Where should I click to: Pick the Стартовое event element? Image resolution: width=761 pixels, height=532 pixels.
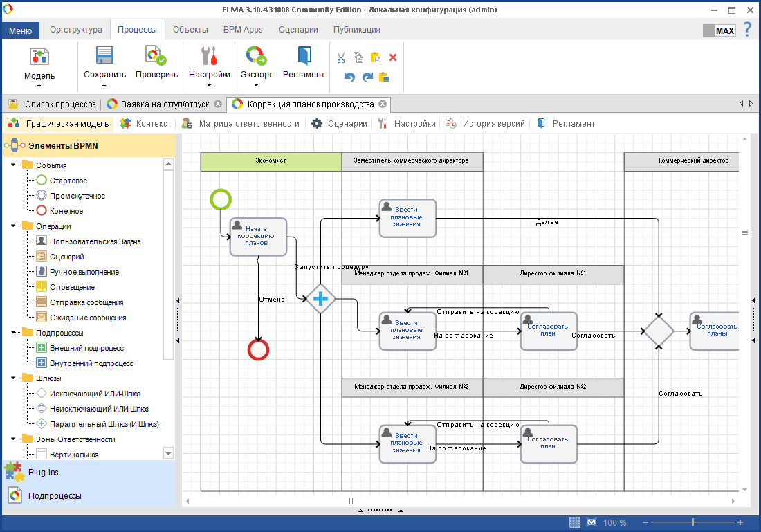tap(68, 181)
